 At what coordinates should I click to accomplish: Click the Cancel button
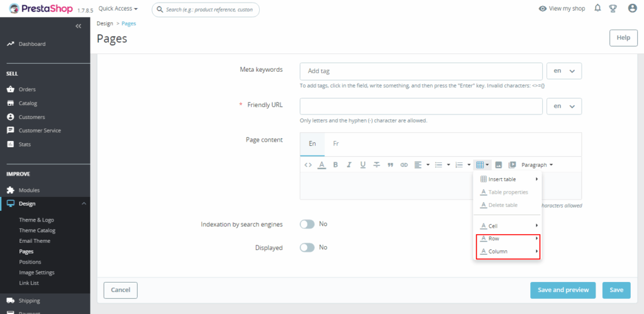point(120,290)
